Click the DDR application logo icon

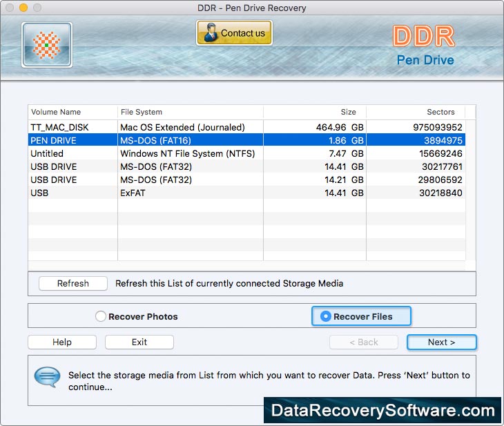(47, 45)
